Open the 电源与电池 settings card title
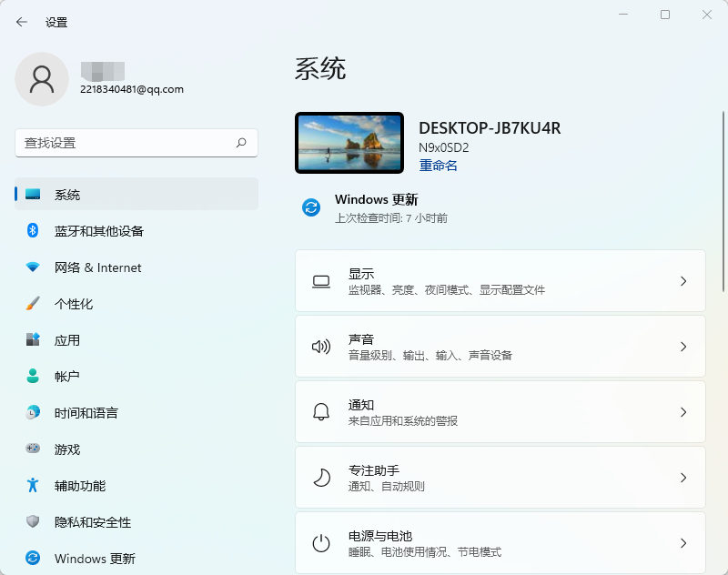The height and width of the screenshot is (575, 728). tap(380, 536)
